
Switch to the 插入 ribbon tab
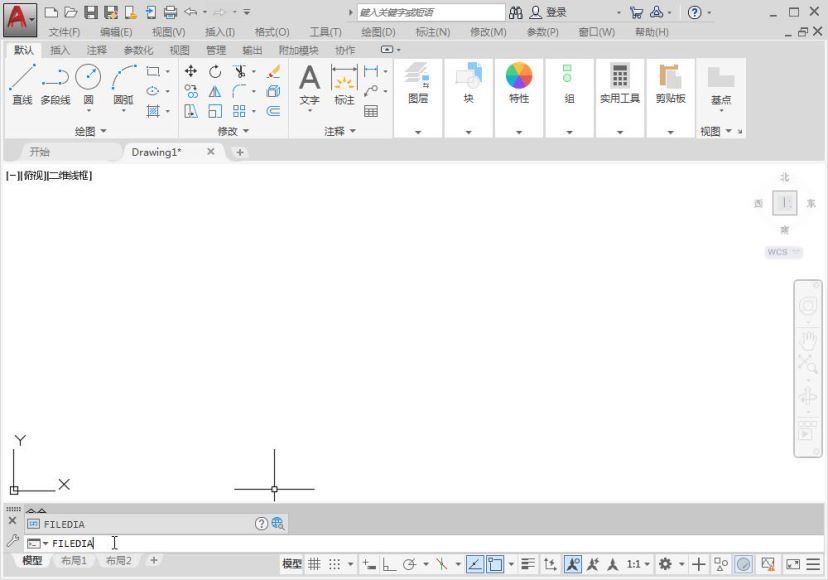pyautogui.click(x=60, y=50)
